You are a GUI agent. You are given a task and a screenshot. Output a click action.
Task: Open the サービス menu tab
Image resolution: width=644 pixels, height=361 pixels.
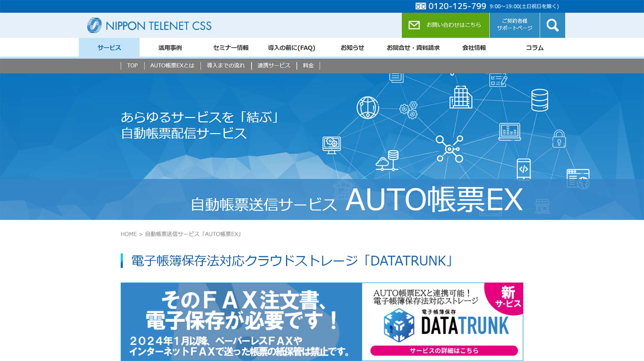click(x=109, y=48)
